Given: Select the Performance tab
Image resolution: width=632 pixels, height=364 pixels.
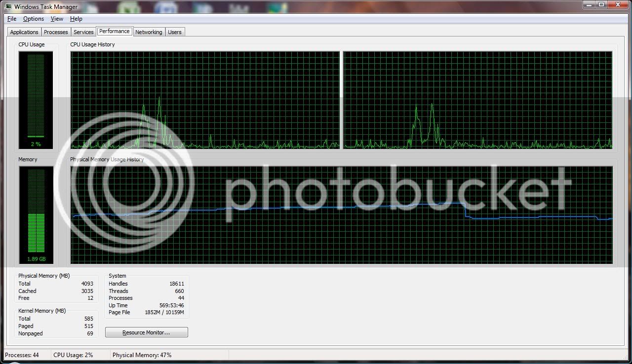Looking at the screenshot, I should tap(115, 31).
